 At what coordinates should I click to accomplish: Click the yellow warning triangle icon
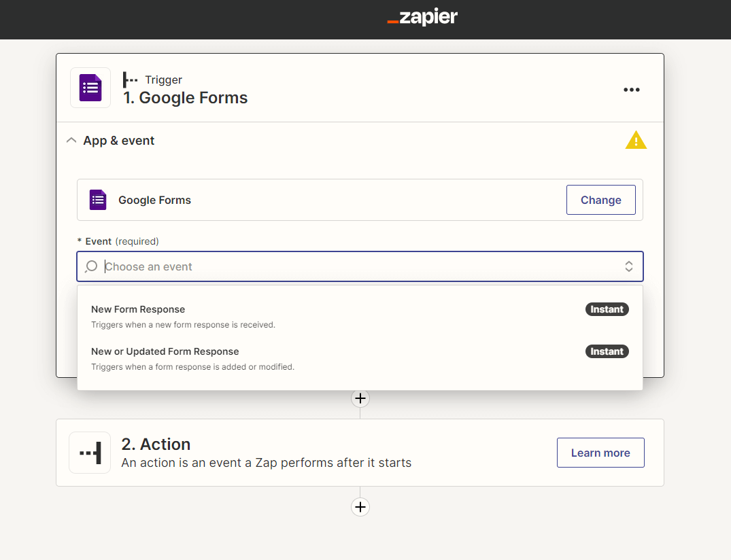[636, 140]
